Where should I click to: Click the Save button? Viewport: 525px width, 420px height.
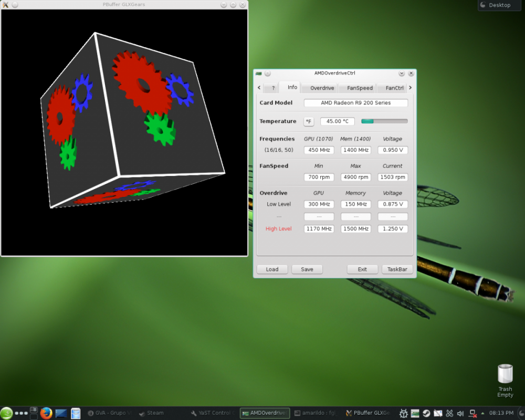(x=307, y=269)
